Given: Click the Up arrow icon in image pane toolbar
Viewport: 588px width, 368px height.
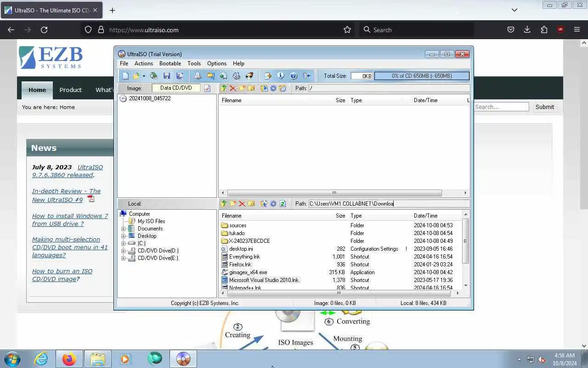Looking at the screenshot, I should (224, 88).
